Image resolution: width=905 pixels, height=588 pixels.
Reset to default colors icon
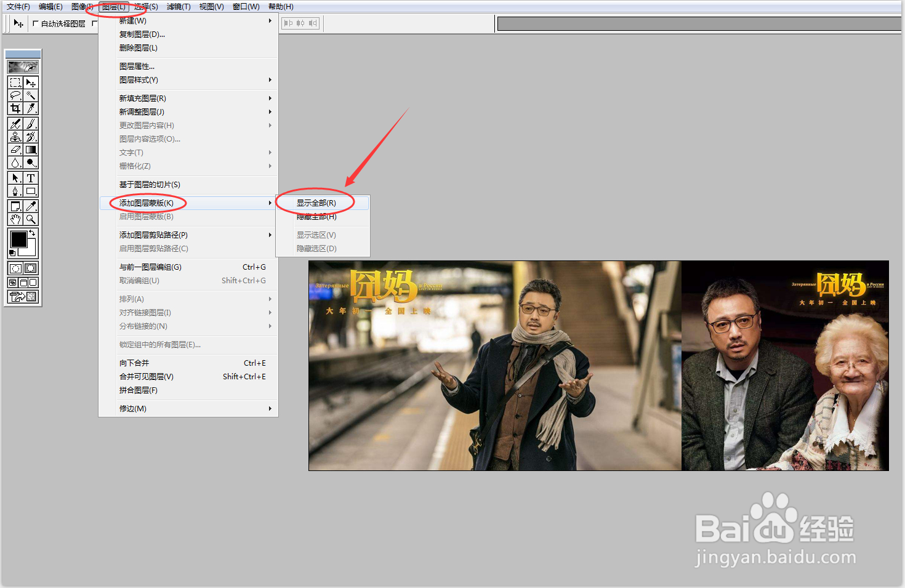tap(12, 253)
